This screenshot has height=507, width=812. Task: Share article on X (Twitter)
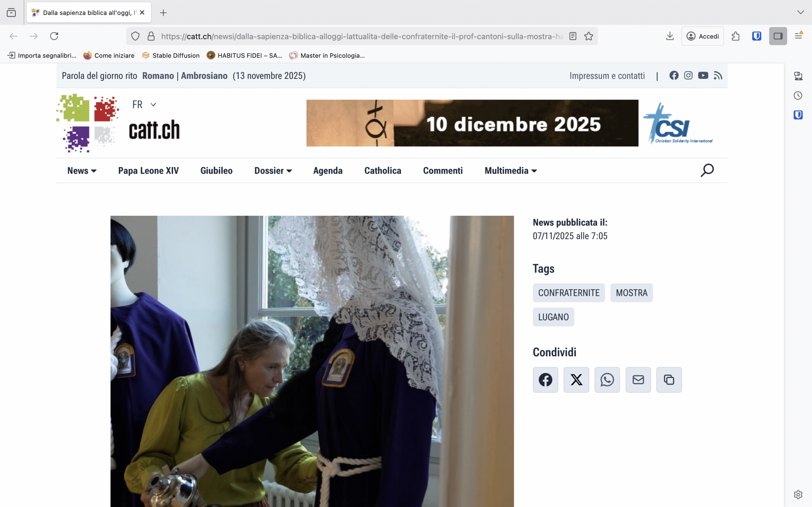pos(576,380)
